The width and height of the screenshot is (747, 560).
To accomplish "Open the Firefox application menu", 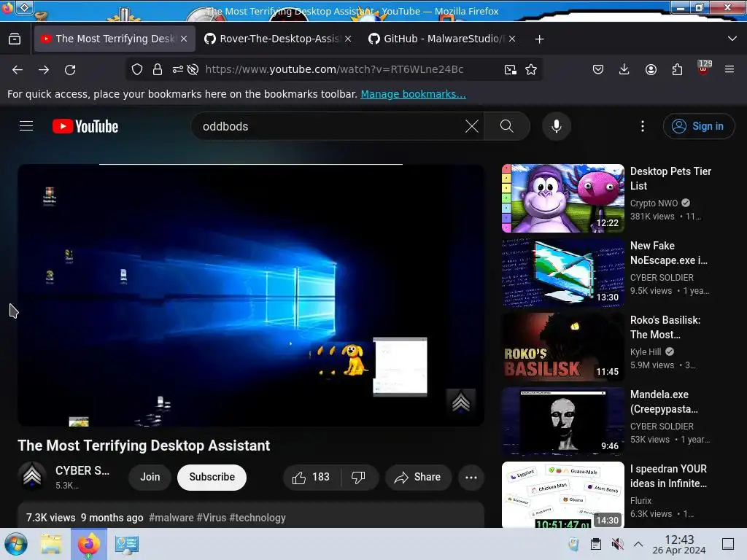I will pos(729,69).
